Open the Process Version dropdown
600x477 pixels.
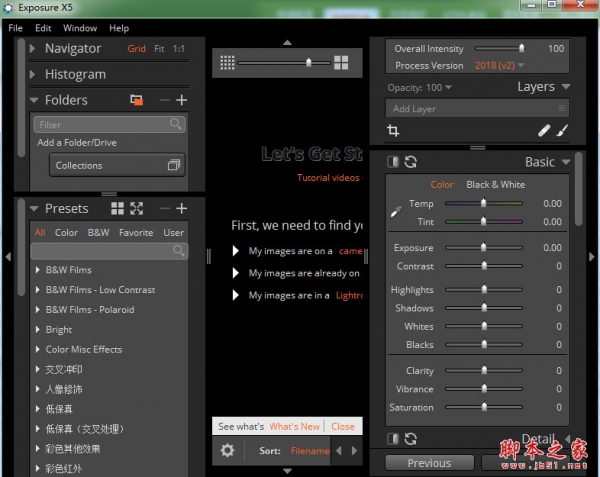pos(499,65)
